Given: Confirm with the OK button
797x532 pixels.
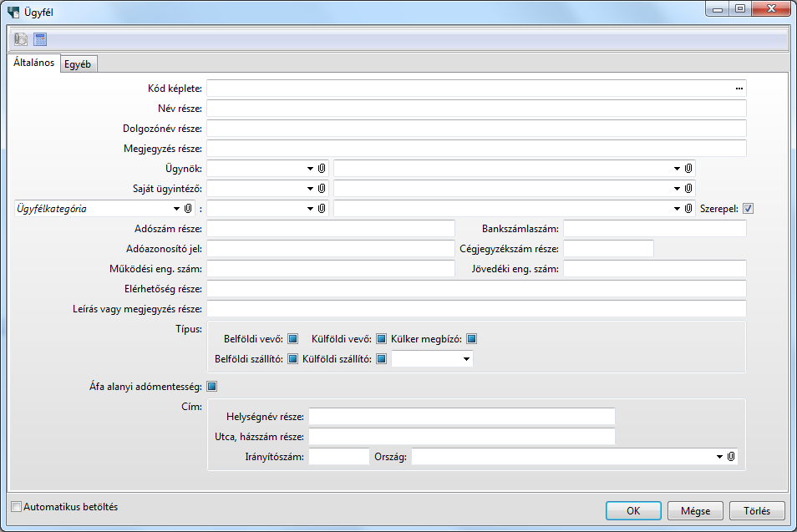Looking at the screenshot, I should pyautogui.click(x=633, y=510).
